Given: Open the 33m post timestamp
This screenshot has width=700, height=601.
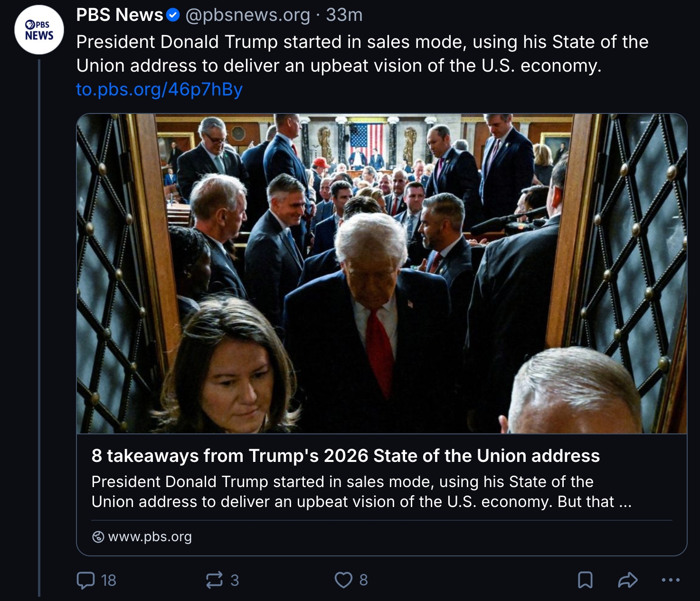Looking at the screenshot, I should click(344, 15).
